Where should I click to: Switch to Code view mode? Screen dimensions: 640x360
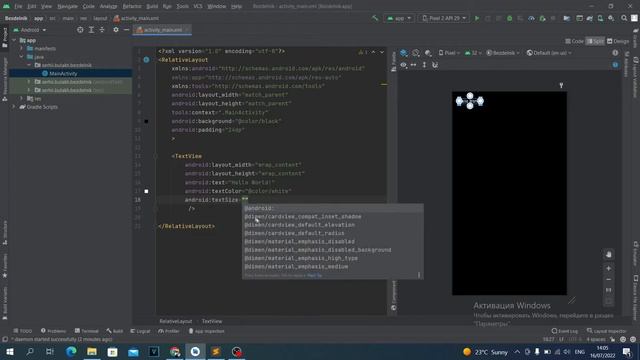coord(574,41)
